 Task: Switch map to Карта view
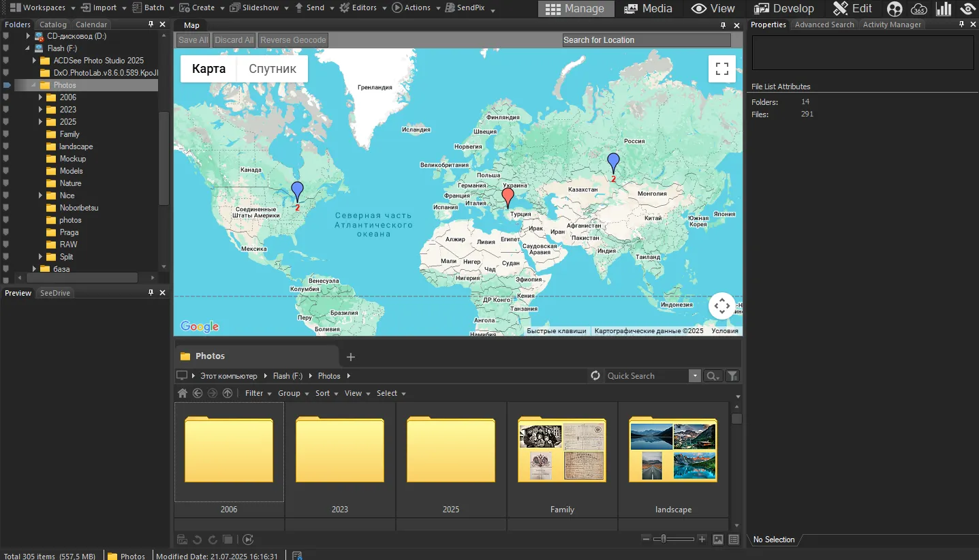click(x=208, y=69)
